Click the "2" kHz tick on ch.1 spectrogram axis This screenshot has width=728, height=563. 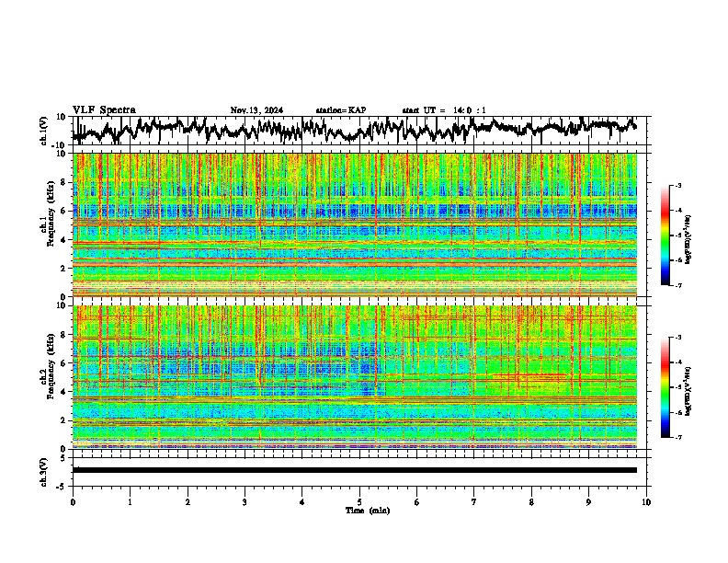64,269
